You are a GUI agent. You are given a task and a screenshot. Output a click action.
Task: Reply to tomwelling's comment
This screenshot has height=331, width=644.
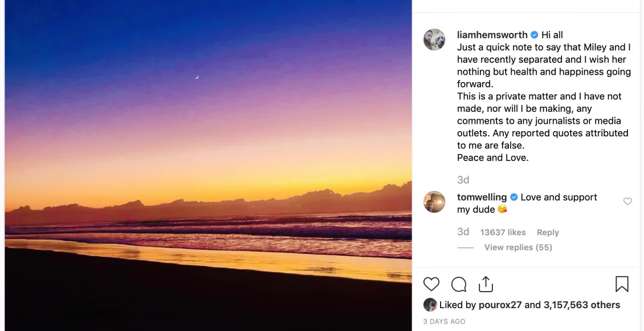click(x=548, y=232)
